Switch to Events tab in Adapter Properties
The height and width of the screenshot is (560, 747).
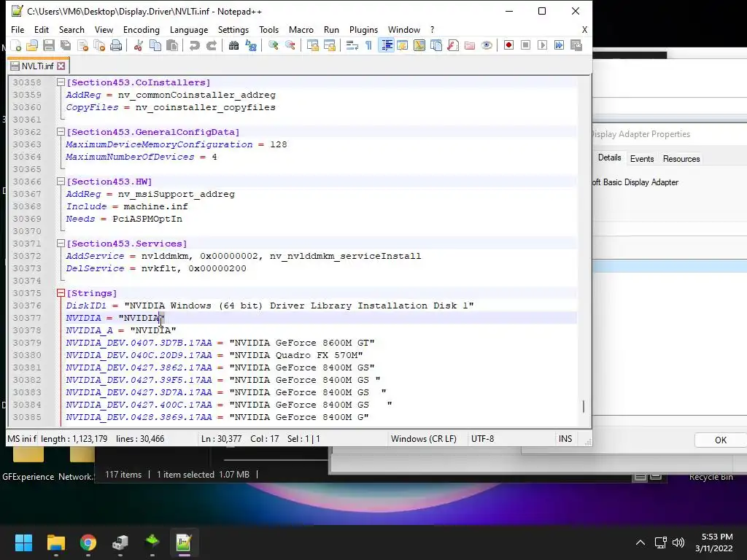click(x=642, y=158)
